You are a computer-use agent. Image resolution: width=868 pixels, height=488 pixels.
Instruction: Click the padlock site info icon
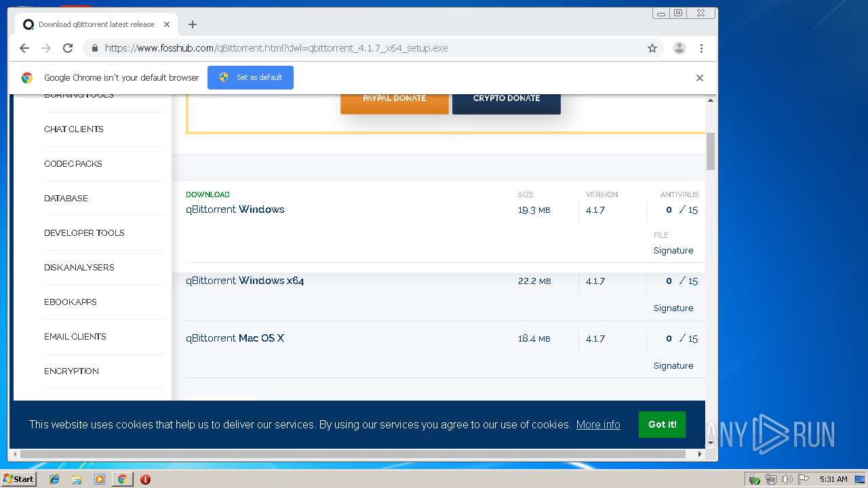94,48
